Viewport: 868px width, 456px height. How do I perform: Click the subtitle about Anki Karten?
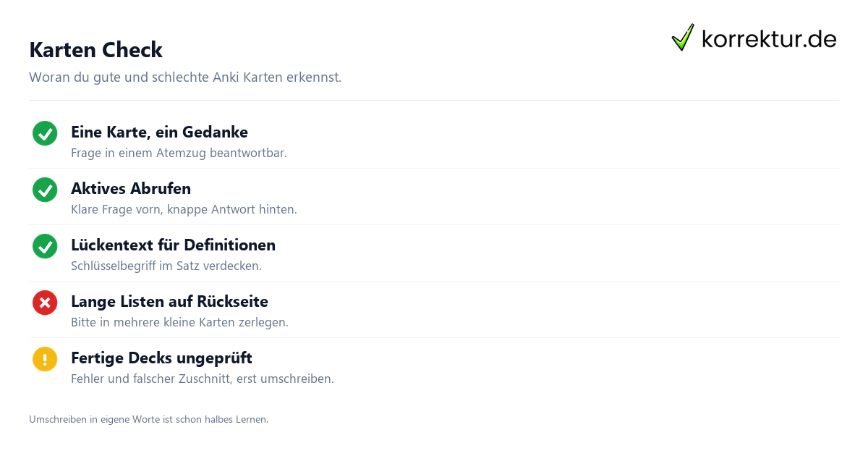pos(185,77)
